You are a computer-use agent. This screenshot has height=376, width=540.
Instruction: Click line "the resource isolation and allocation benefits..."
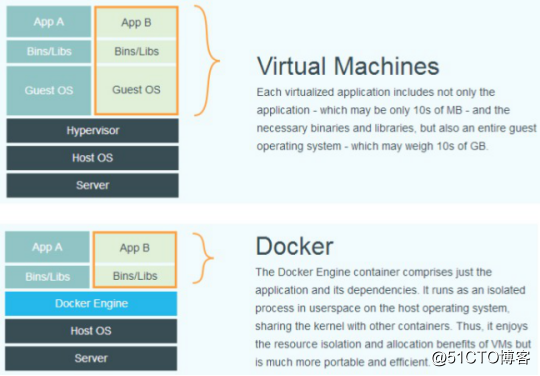[x=393, y=344]
